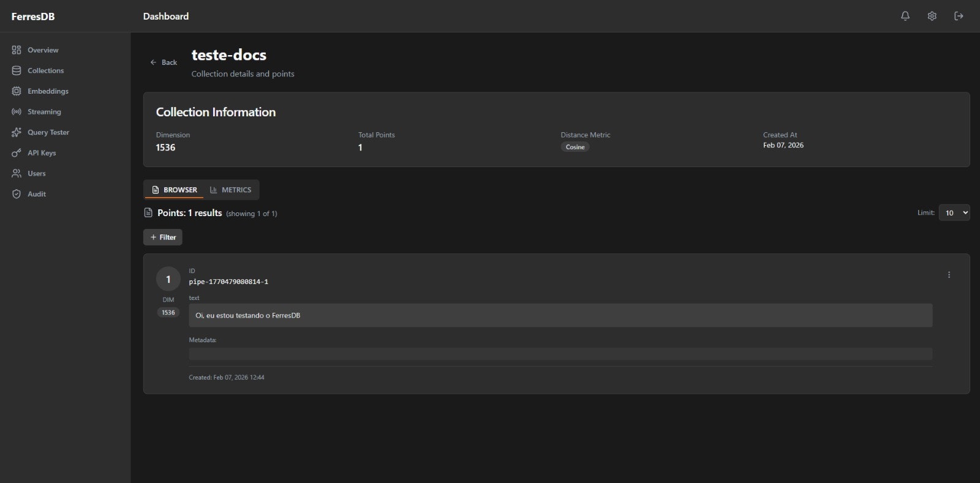Click 'Points: 1 results' heading

(190, 212)
